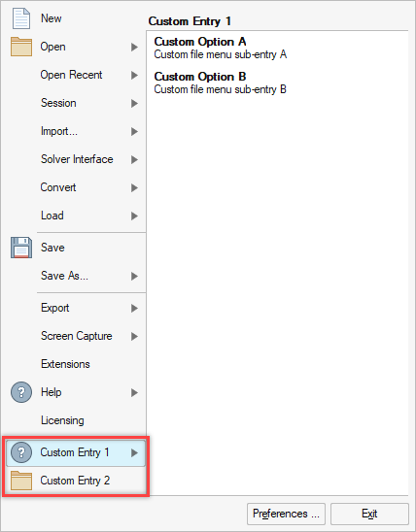Click the Save floppy disk icon
Image resolution: width=416 pixels, height=532 pixels.
pos(21,248)
